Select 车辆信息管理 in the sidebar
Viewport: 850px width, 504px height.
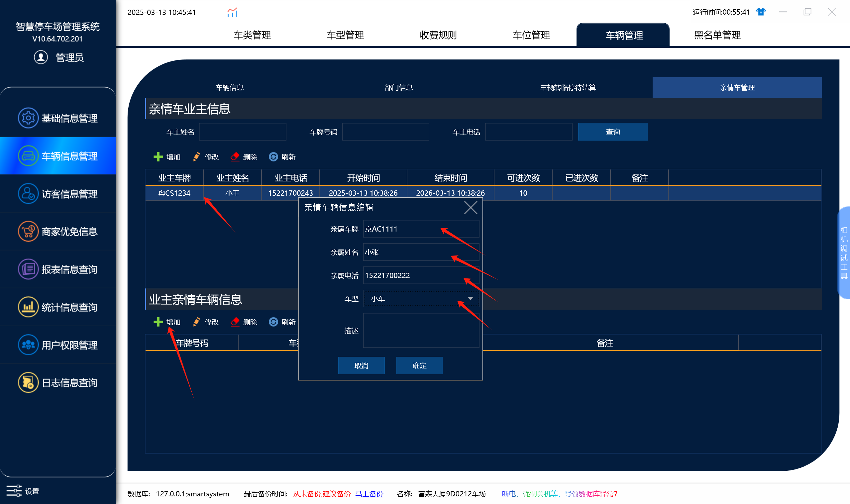58,156
